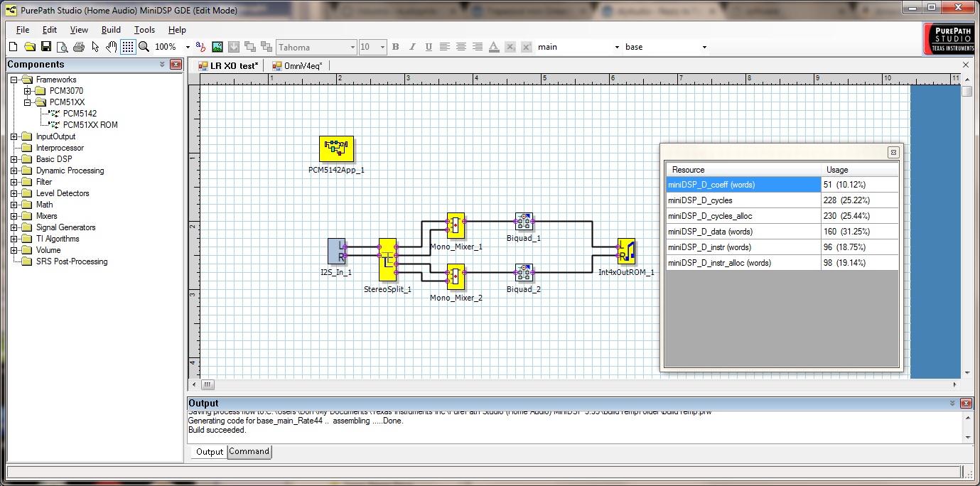Image resolution: width=980 pixels, height=486 pixels.
Task: Collapse the PCM51XX tree node
Action: click(x=28, y=102)
